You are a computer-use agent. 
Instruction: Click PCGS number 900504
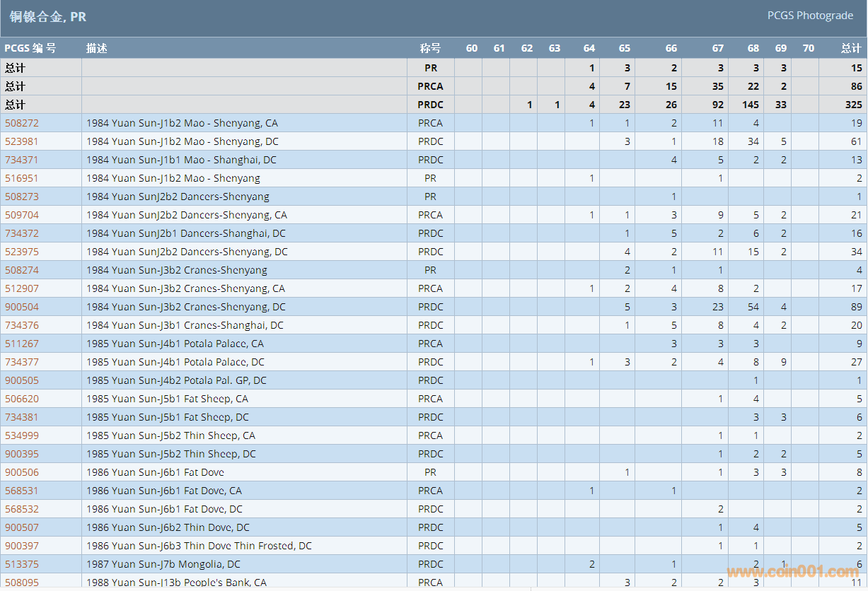tap(22, 307)
